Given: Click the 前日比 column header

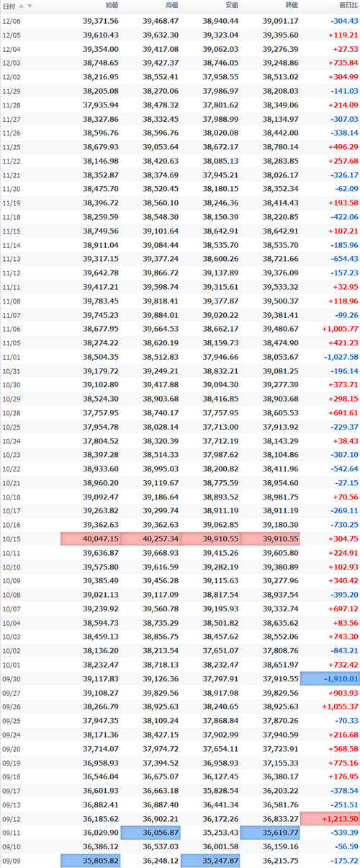Looking at the screenshot, I should pyautogui.click(x=346, y=6).
